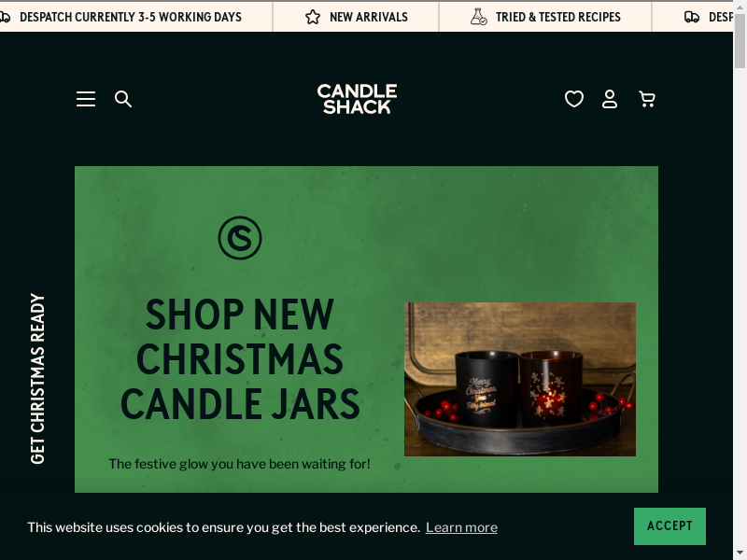The width and height of the screenshot is (747, 560).
Task: Accept the cookies notice
Action: point(669,525)
